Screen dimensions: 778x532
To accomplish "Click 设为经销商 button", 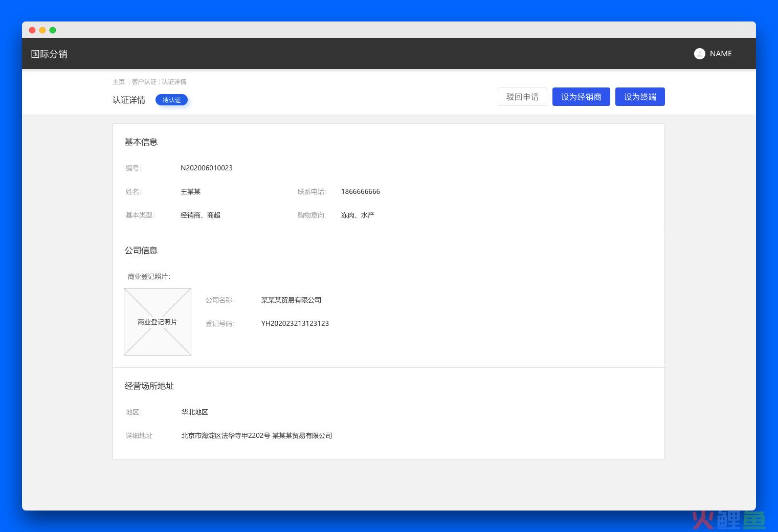I will [581, 97].
